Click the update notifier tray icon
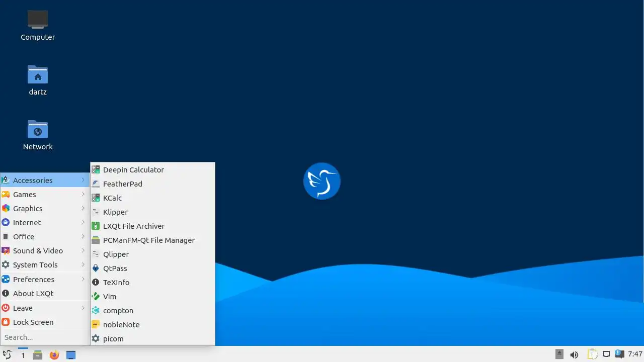Viewport: 644px width, 362px height. pos(620,354)
